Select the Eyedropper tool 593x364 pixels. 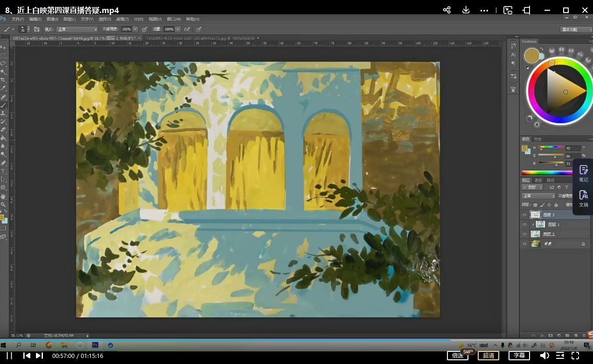(3, 88)
